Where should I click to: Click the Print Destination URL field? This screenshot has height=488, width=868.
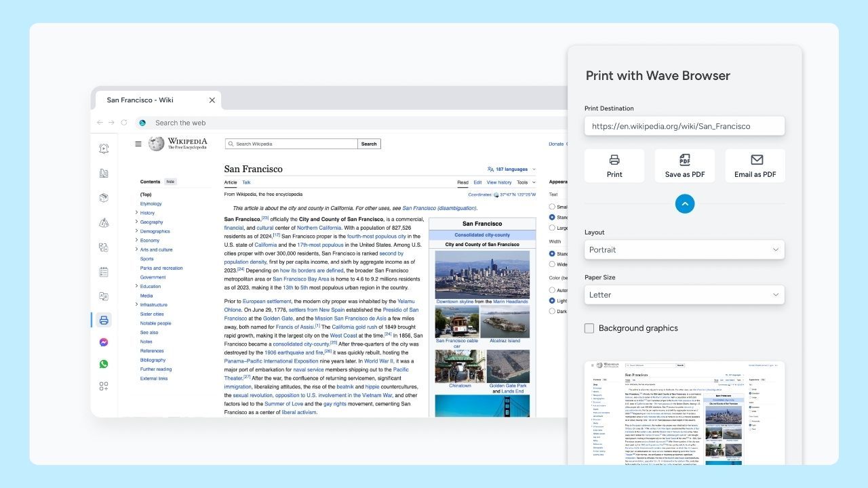(x=684, y=126)
